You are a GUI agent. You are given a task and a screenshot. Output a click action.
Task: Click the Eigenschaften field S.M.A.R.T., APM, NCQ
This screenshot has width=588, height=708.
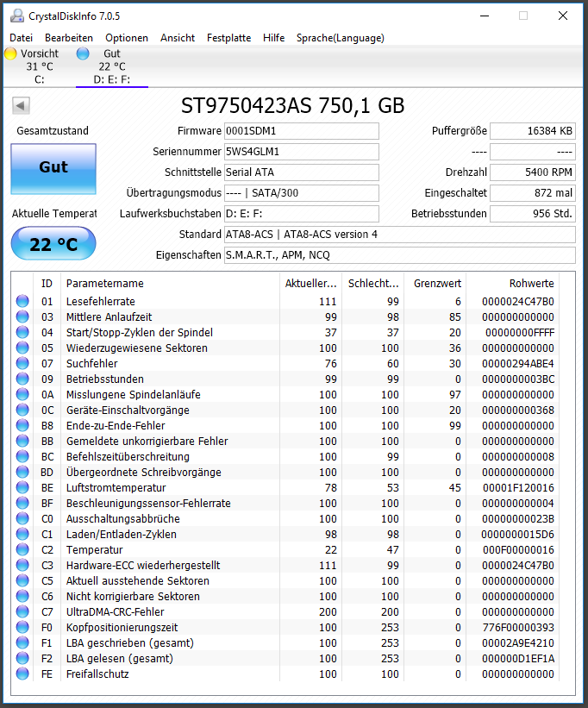coord(400,255)
